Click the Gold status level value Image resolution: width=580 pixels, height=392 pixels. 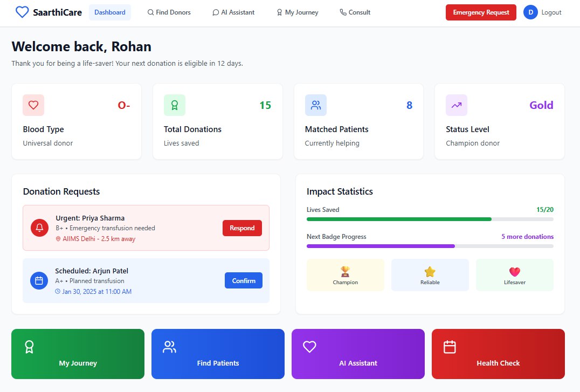tap(542, 106)
